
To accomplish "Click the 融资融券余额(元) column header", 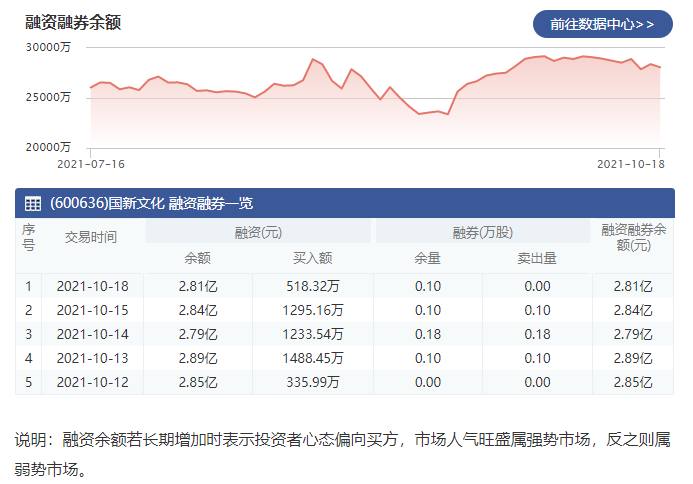I will (x=633, y=237).
